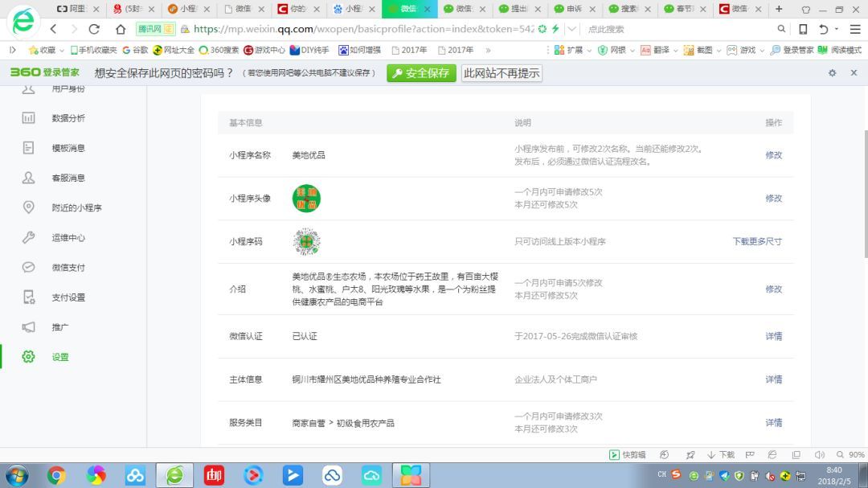
Task: Expand the 截图 dropdown
Action: [719, 51]
